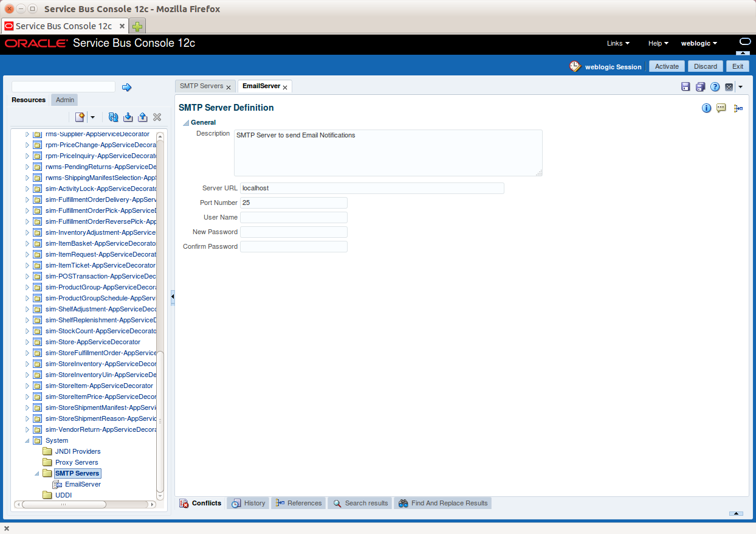Click the Description text area
756x534 pixels.
tap(388, 153)
